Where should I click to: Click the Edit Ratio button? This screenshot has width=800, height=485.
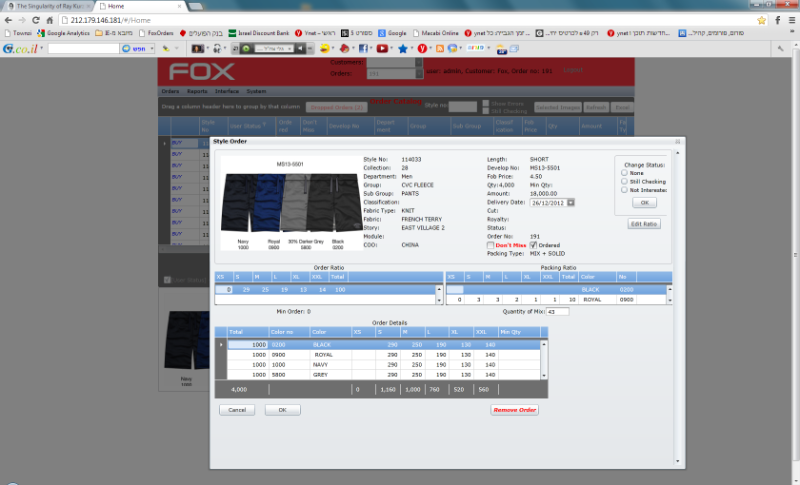tap(644, 224)
